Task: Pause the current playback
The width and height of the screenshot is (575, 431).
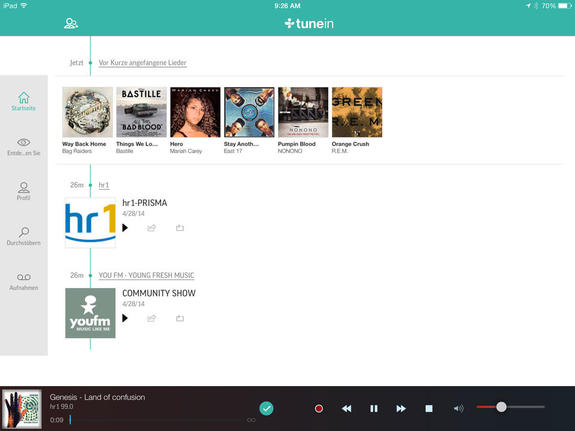Action: 374,408
